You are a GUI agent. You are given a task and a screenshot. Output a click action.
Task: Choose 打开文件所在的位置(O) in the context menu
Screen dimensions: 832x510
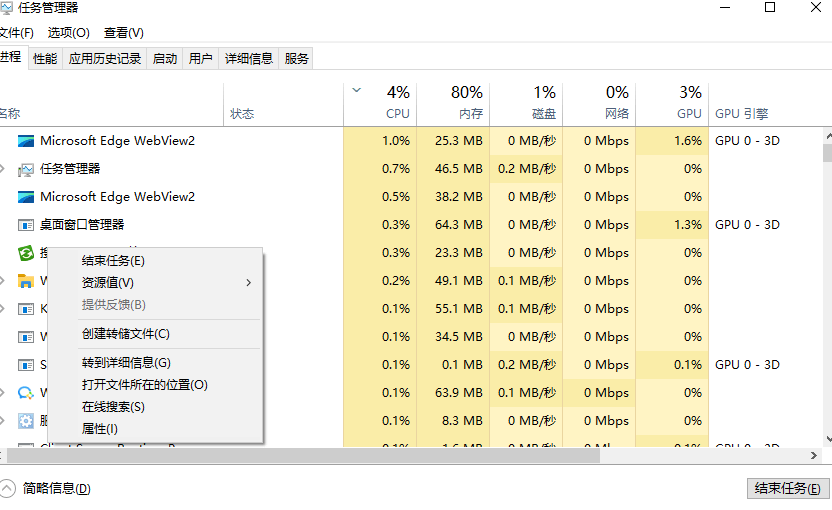pos(155,385)
